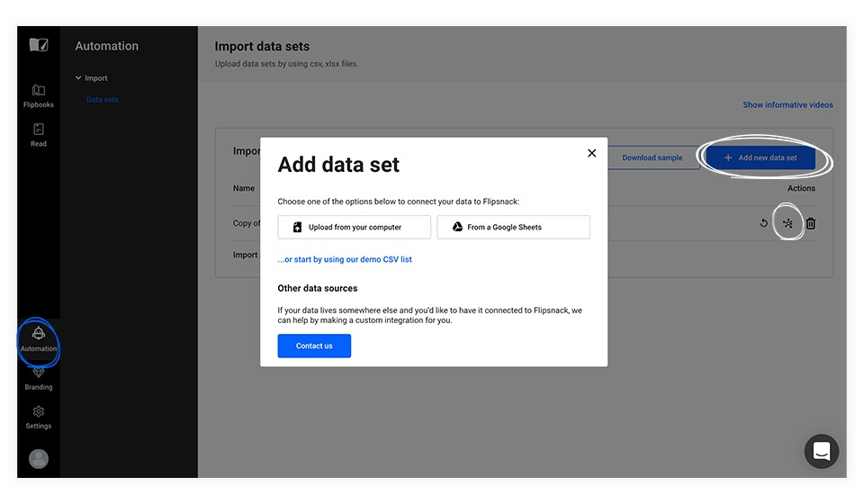
Task: Click the user profile avatar
Action: [x=39, y=458]
